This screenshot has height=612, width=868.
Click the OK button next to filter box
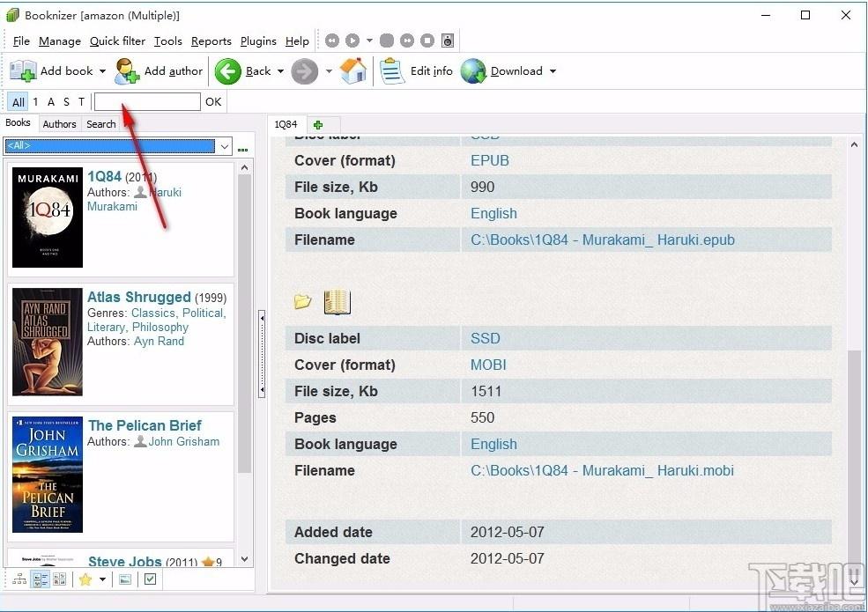213,102
